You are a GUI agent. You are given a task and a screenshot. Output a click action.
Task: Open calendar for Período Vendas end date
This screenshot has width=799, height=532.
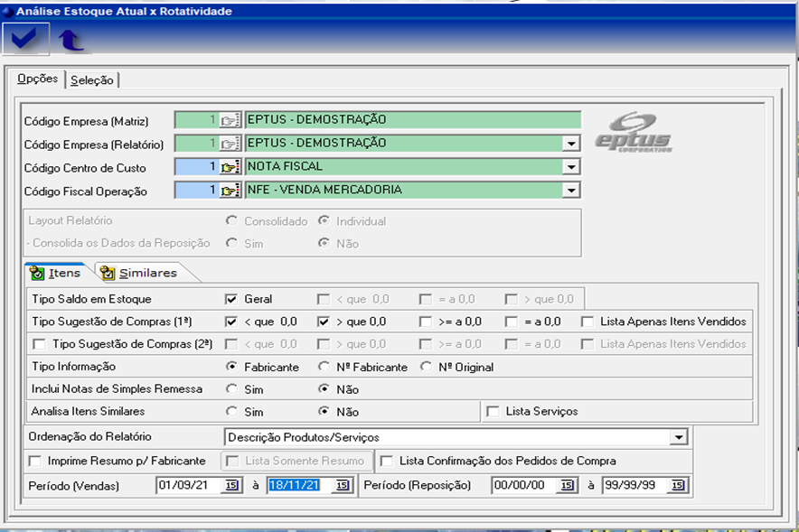(x=343, y=486)
